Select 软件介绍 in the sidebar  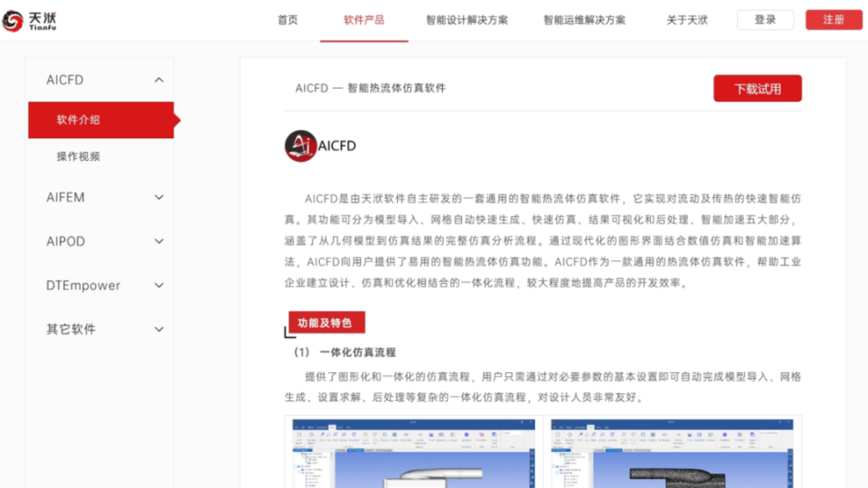(x=100, y=120)
